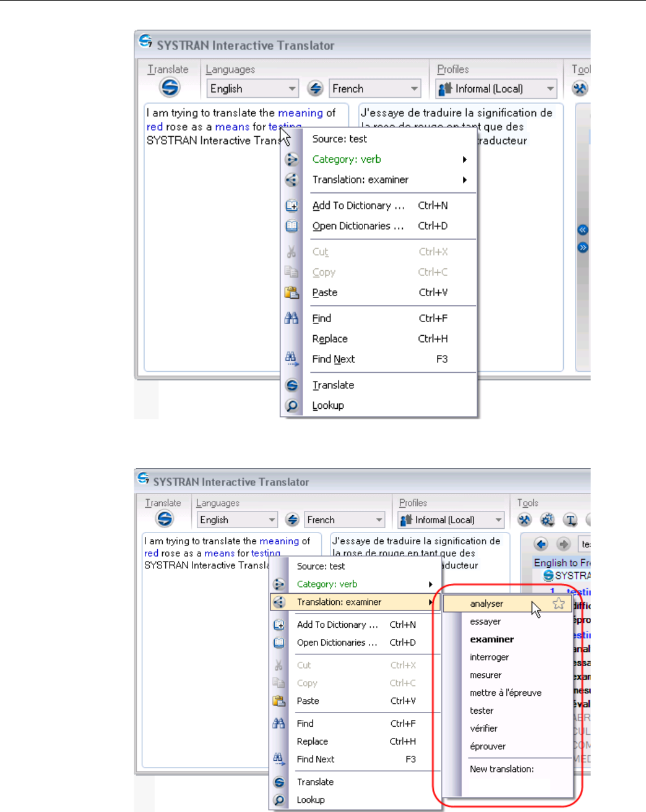Click the French translation pane in upper window

[460, 237]
